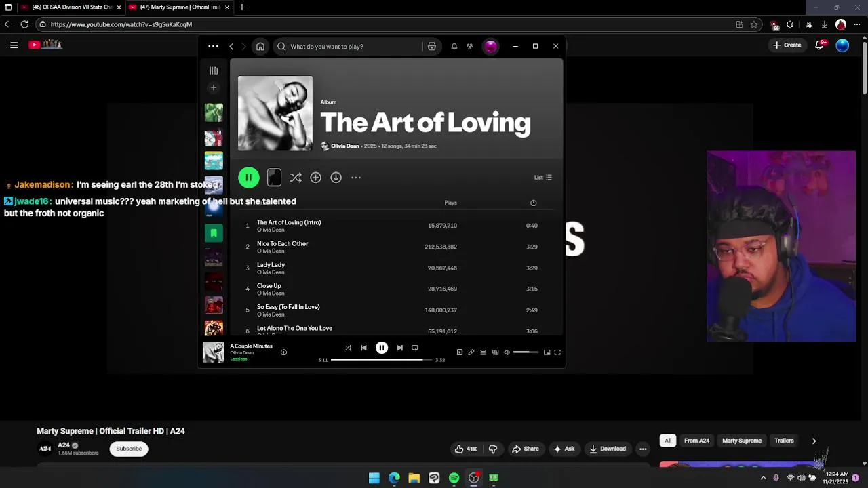Viewport: 868px width, 488px height.
Task: Open A Couple Minutes now-playing title
Action: tap(251, 346)
